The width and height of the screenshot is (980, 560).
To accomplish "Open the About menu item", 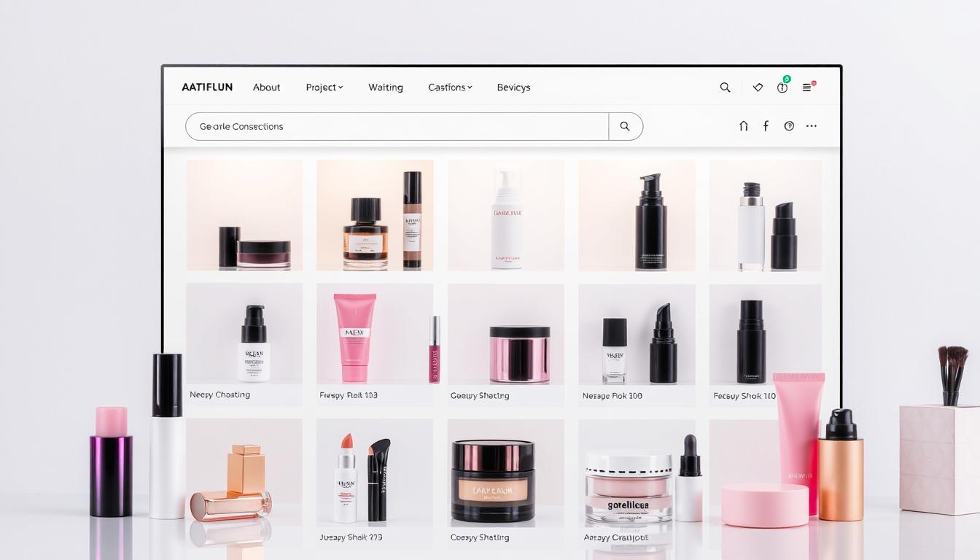I will pyautogui.click(x=266, y=87).
